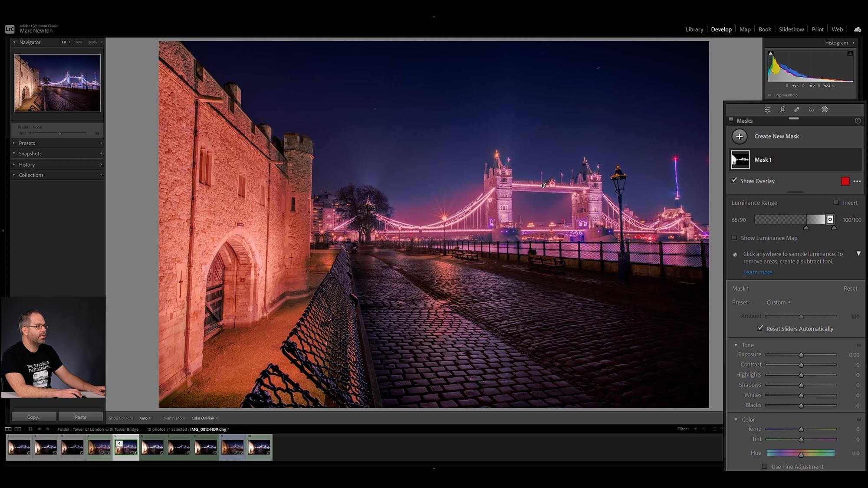The image size is (868, 488).
Task: Select the fifth filmstrip thumbnail
Action: (125, 447)
